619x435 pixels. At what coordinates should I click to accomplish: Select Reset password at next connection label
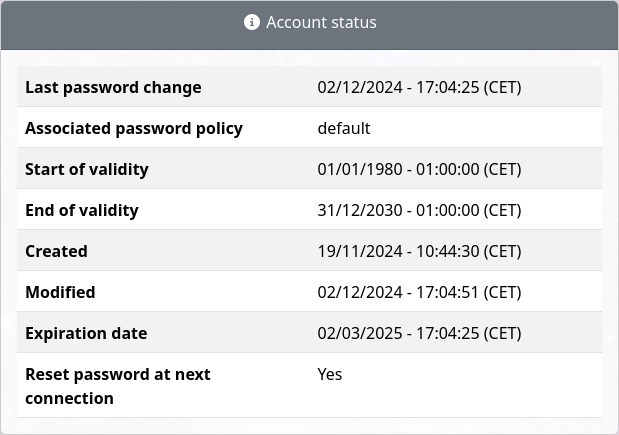(118, 386)
